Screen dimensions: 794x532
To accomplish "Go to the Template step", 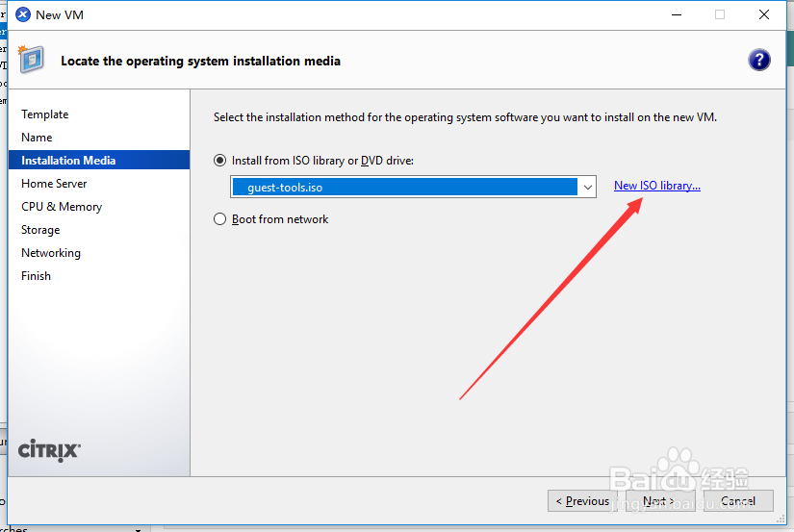I will point(44,114).
